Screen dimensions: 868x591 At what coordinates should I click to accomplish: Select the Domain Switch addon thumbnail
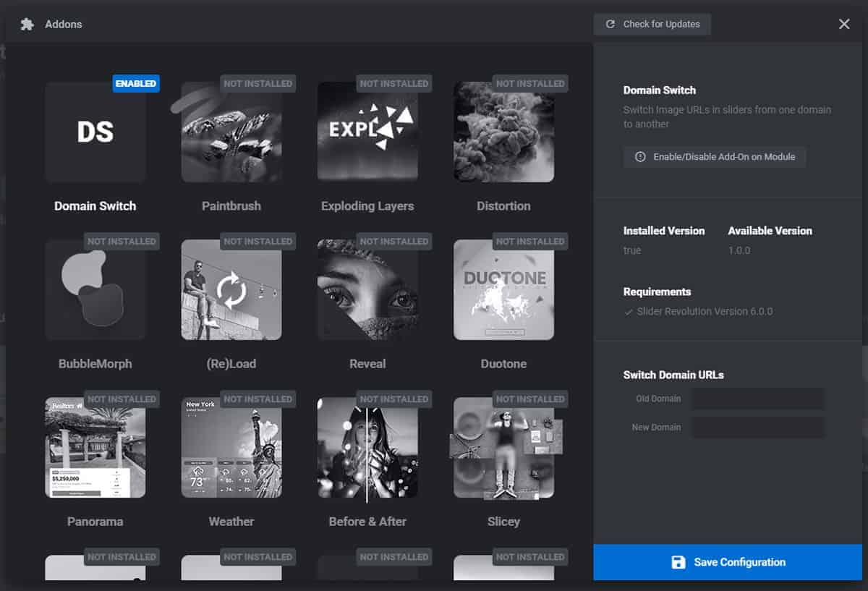[95, 132]
